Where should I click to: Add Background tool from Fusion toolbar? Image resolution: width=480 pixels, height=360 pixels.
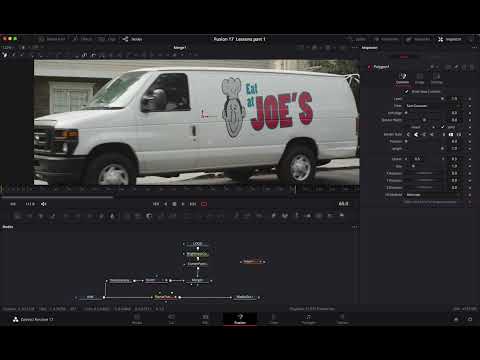point(18,216)
